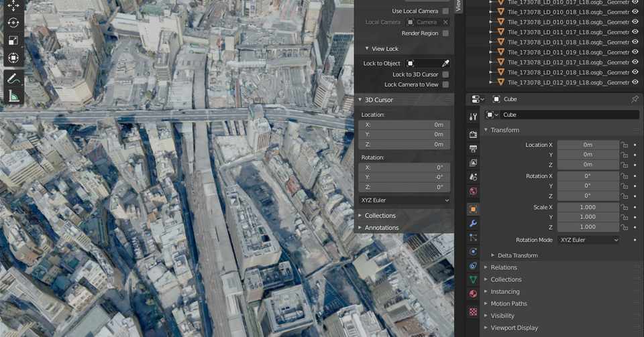Open the Particles properties tab
644x337 pixels.
click(x=473, y=237)
